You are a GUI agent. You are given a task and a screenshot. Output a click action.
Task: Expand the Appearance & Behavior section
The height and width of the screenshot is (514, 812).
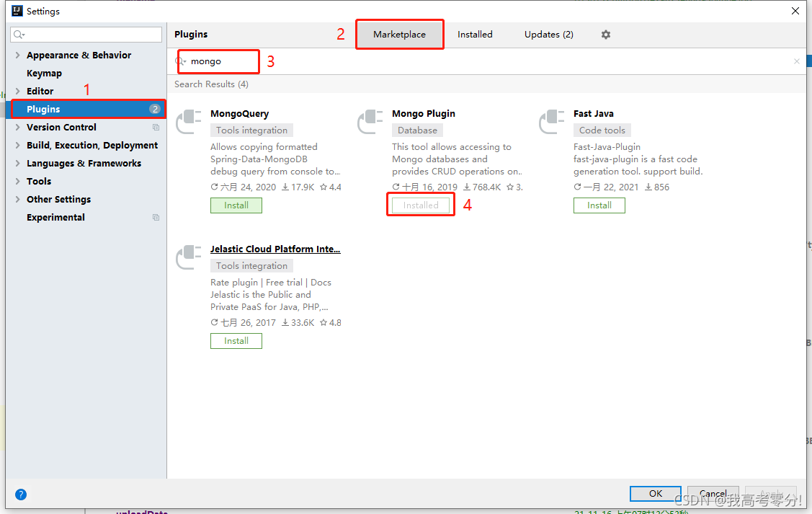click(17, 55)
